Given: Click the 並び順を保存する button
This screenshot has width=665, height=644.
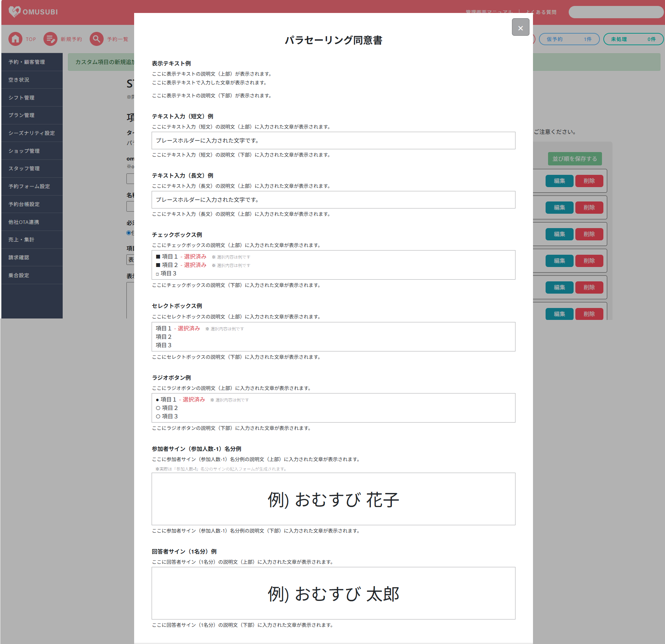Looking at the screenshot, I should (574, 159).
